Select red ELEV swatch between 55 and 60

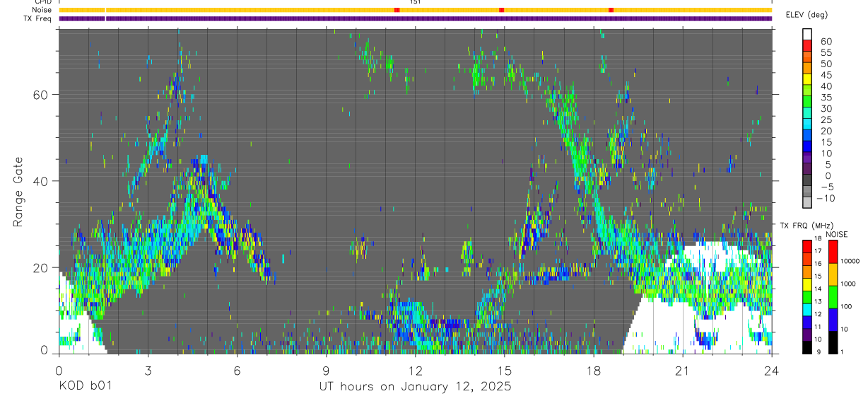807,46
